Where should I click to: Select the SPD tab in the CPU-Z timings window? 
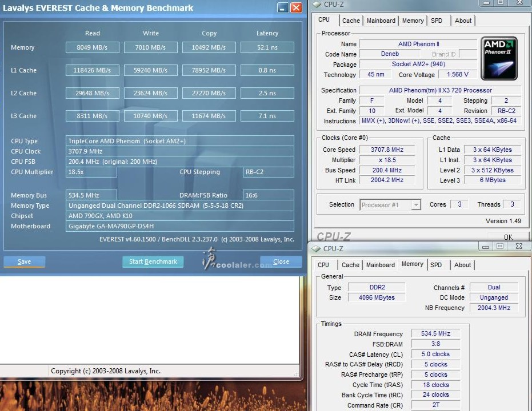coord(436,265)
